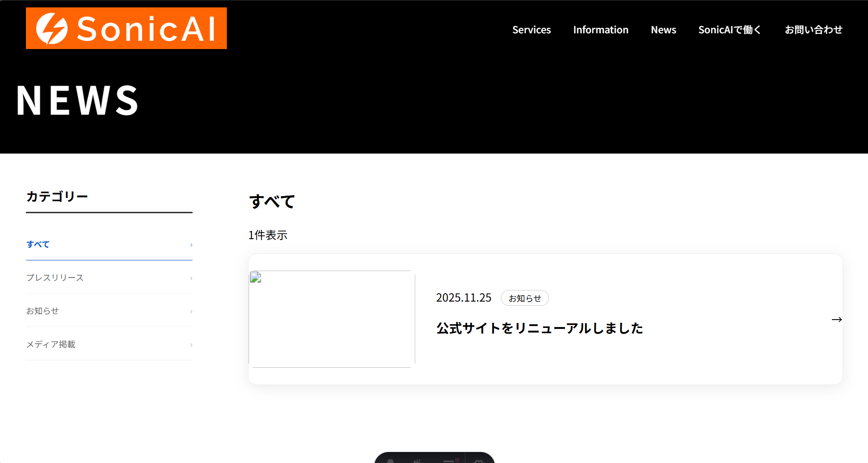This screenshot has width=868, height=463.
Task: Open the SonicAIで働く careers link
Action: [x=730, y=30]
